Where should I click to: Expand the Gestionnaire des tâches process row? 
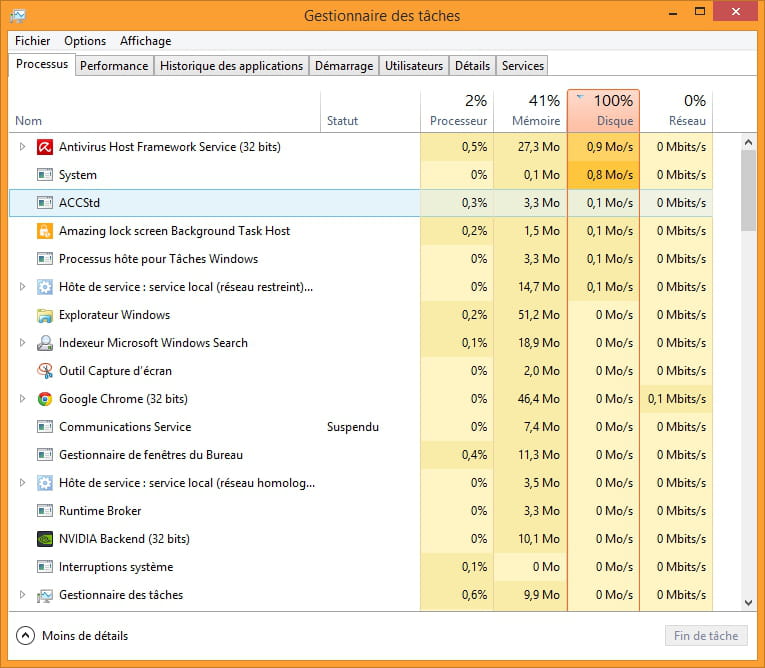(x=22, y=594)
